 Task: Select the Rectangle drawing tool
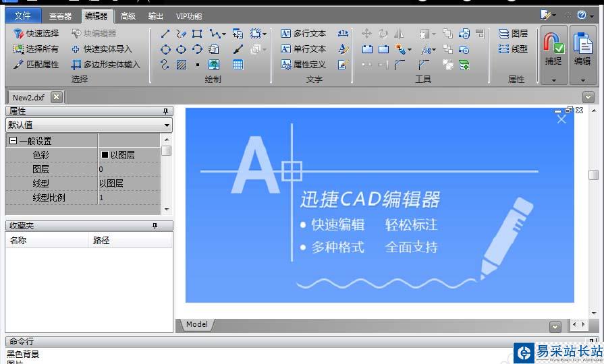click(197, 34)
